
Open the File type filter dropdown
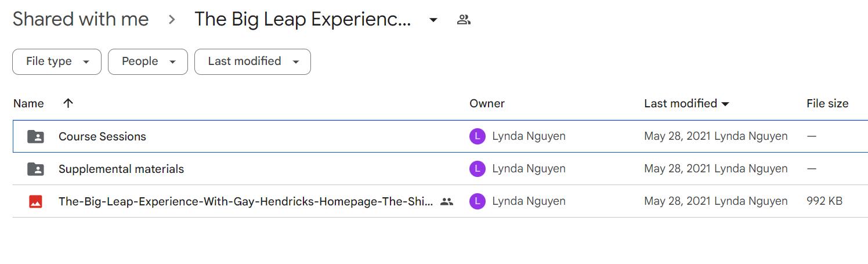57,62
